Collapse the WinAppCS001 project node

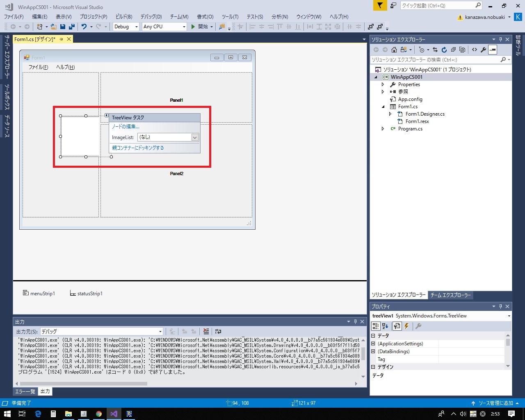(376, 77)
